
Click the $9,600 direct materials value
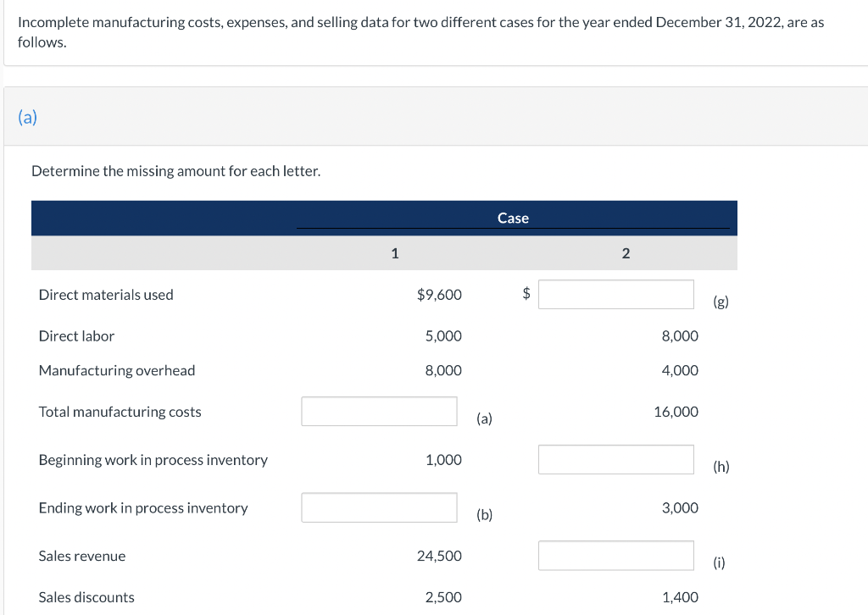click(x=439, y=295)
